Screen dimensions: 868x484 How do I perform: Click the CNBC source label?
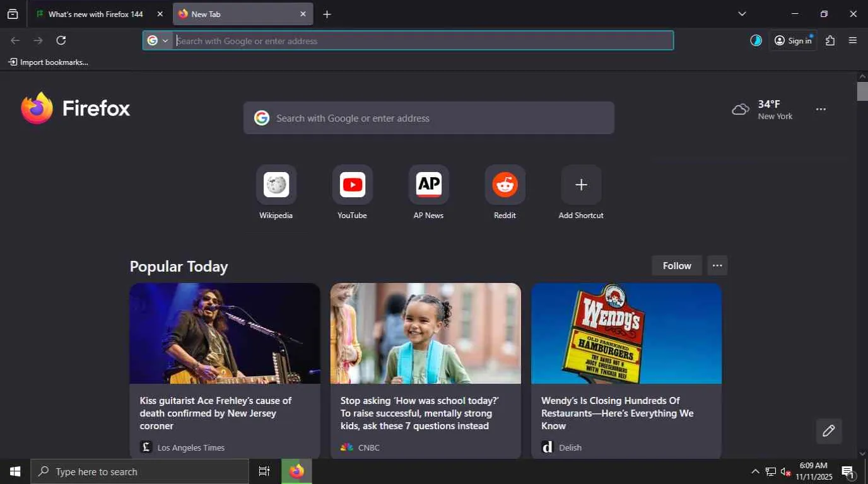click(x=369, y=447)
